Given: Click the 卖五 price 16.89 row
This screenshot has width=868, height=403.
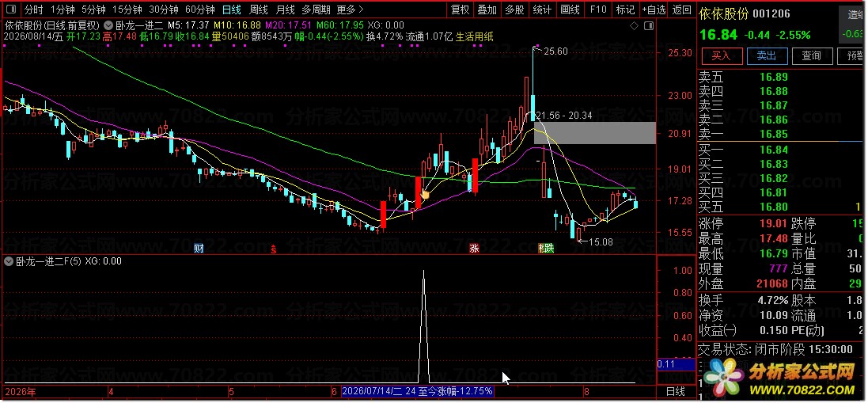Looking at the screenshot, I should [780, 77].
